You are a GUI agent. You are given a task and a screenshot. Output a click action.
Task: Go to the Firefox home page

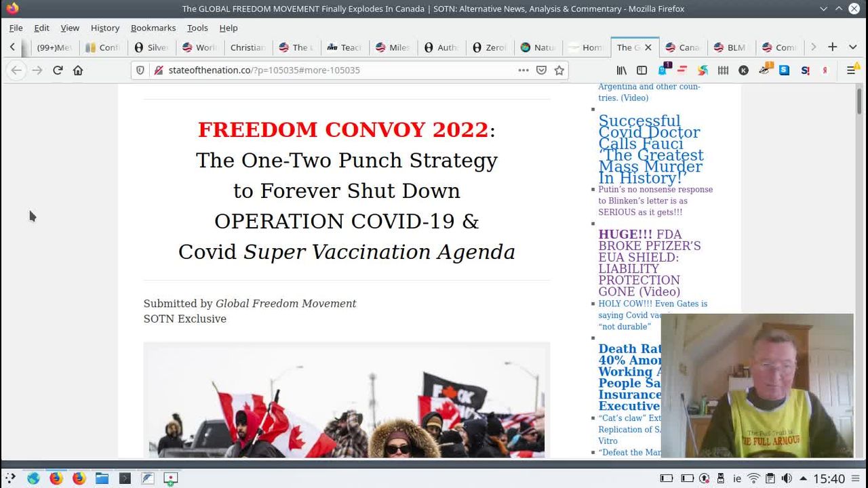click(78, 70)
